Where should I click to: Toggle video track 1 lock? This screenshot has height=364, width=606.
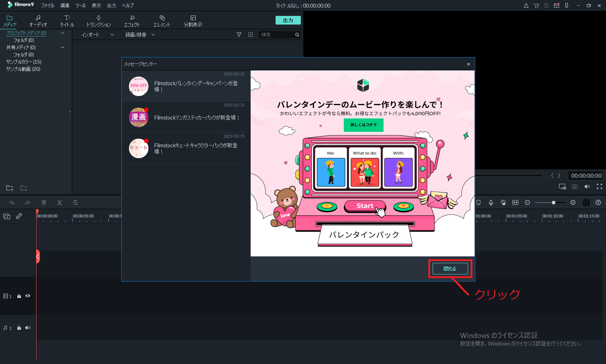coord(19,296)
